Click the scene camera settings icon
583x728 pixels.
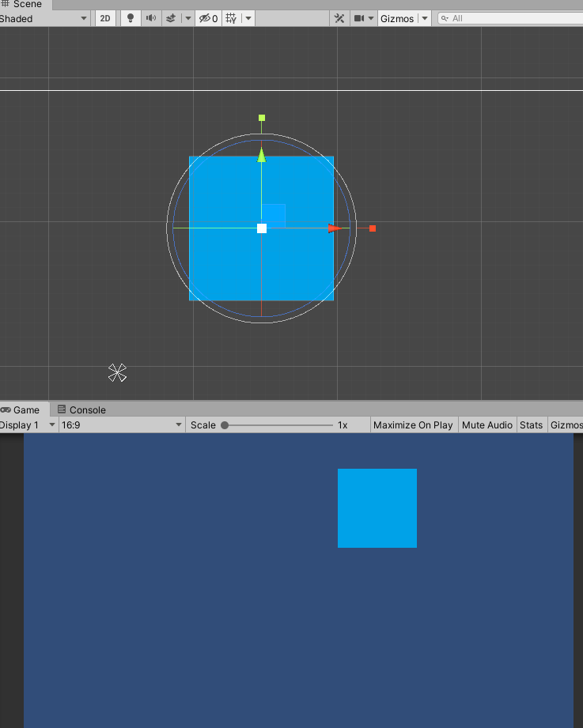click(x=358, y=18)
